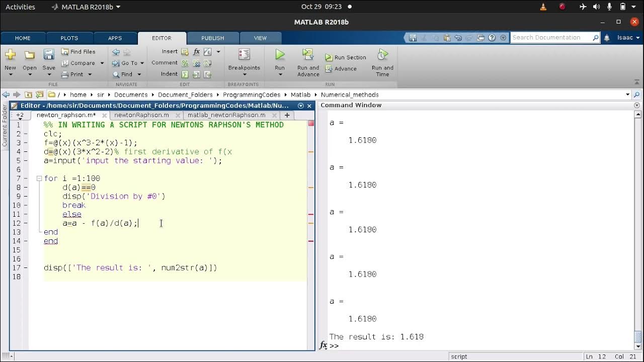This screenshot has width=644, height=362.
Task: Open the Find dropdown
Action: (x=138, y=74)
